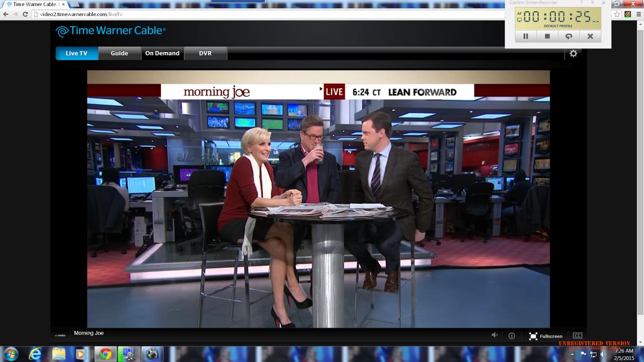Open the Chrome hamburger menu
Screen dimensions: 644x362
(x=639, y=14)
